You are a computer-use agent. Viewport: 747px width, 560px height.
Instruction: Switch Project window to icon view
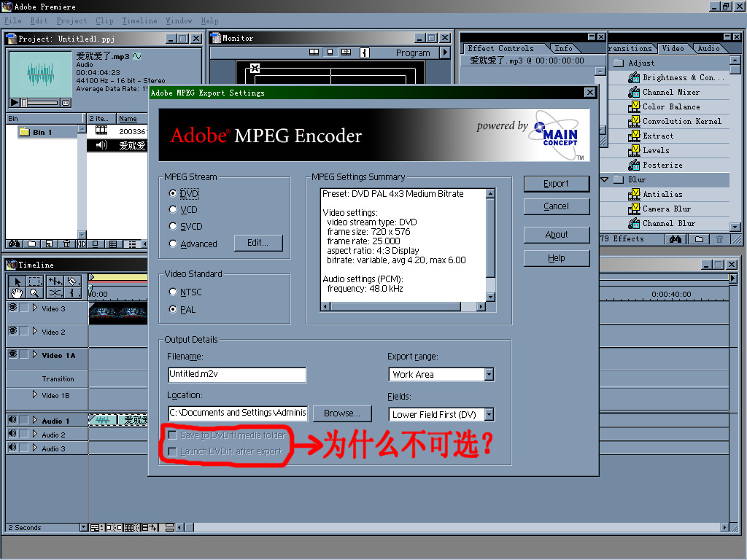[96, 244]
